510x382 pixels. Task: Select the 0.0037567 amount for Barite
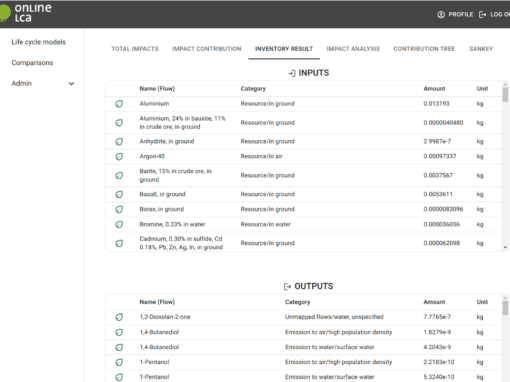(x=438, y=175)
